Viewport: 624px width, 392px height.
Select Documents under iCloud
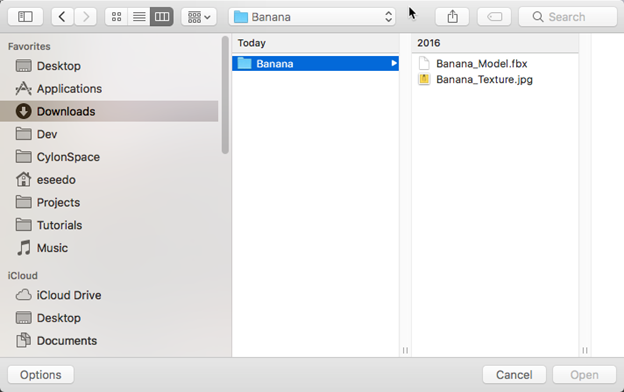109,340
